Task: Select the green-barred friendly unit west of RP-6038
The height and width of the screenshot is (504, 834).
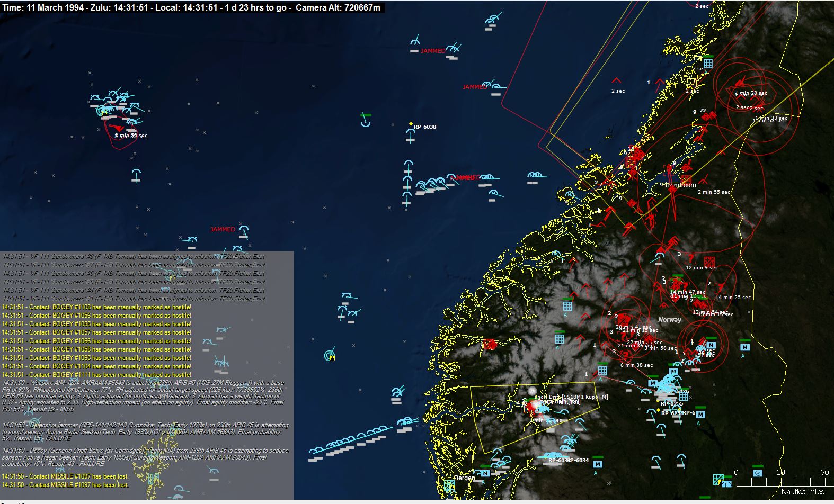Action: click(x=365, y=120)
